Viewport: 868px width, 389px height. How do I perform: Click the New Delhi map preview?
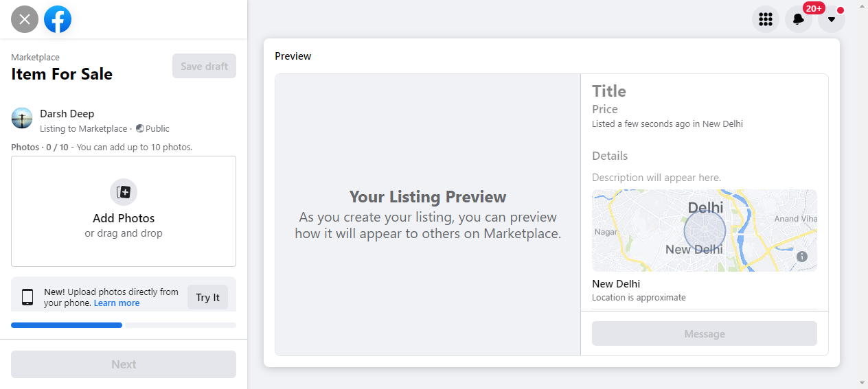pyautogui.click(x=704, y=230)
